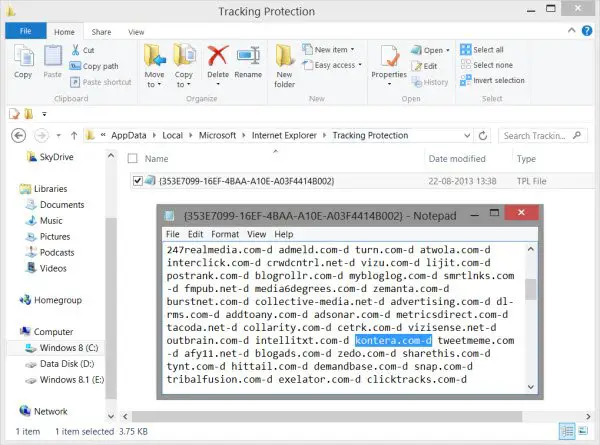
Task: Click Copy path in the ribbon
Action: pos(94,66)
